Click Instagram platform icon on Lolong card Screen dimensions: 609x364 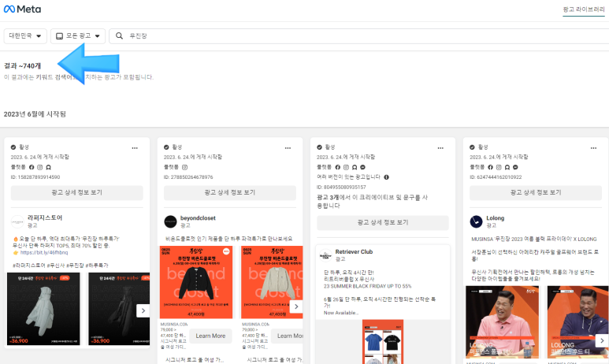click(x=499, y=168)
